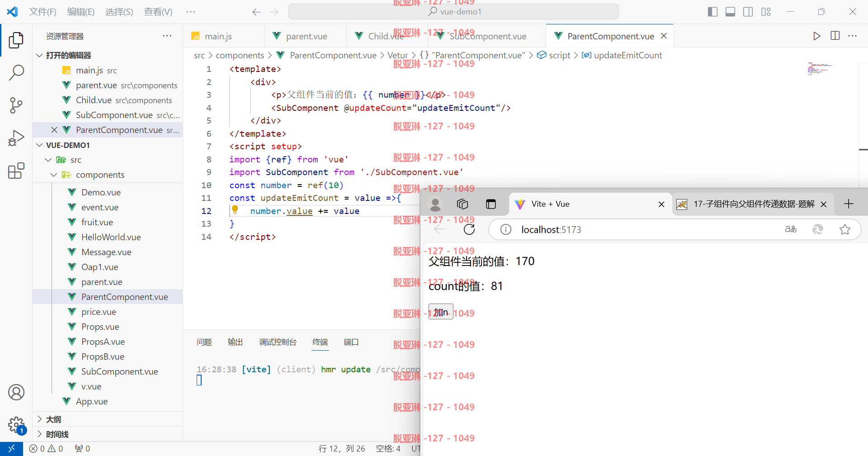Click the 空格: 4 indentation status

pos(388,448)
